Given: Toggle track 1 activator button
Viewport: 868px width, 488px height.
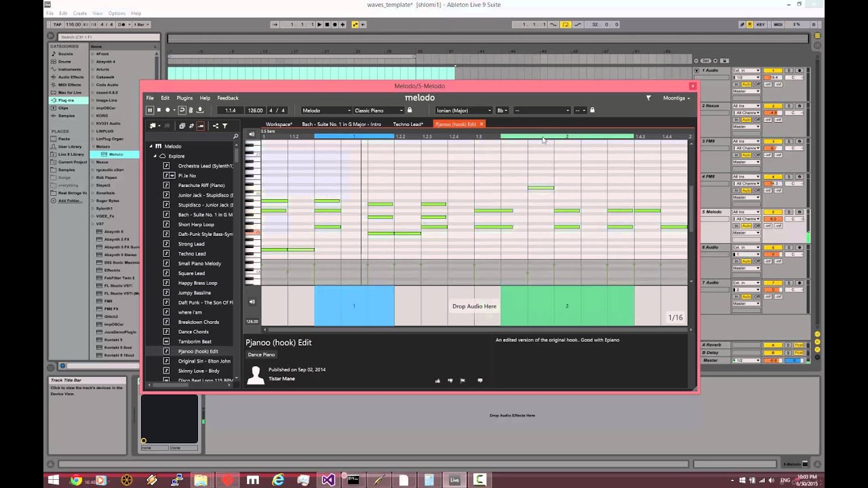Looking at the screenshot, I should tap(772, 70).
